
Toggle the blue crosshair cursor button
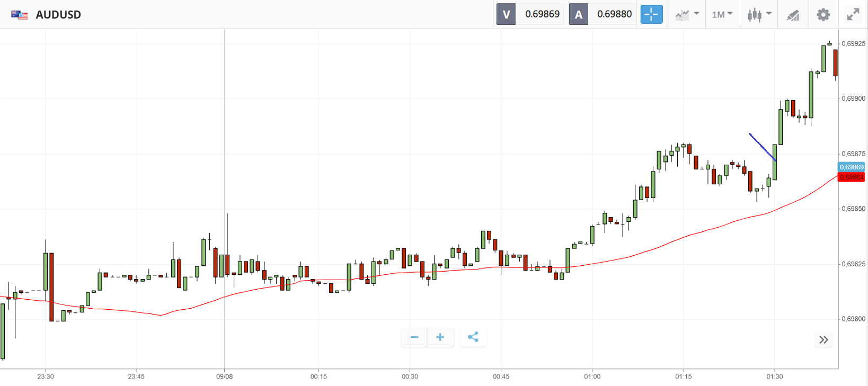tap(651, 14)
